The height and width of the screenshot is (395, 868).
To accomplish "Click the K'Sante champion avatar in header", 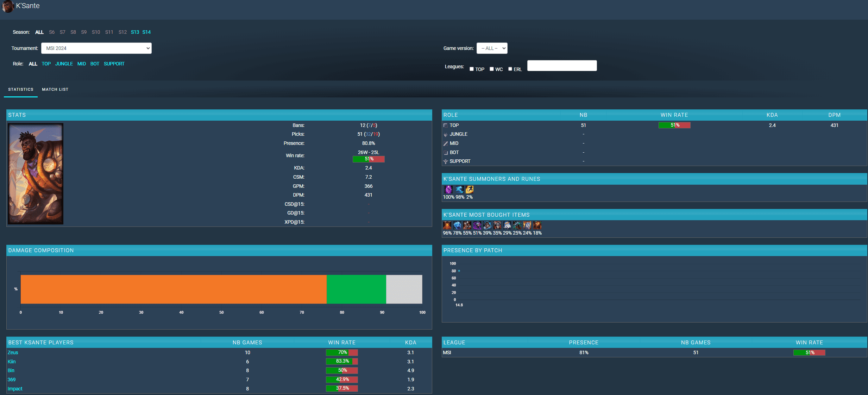I will 8,6.
